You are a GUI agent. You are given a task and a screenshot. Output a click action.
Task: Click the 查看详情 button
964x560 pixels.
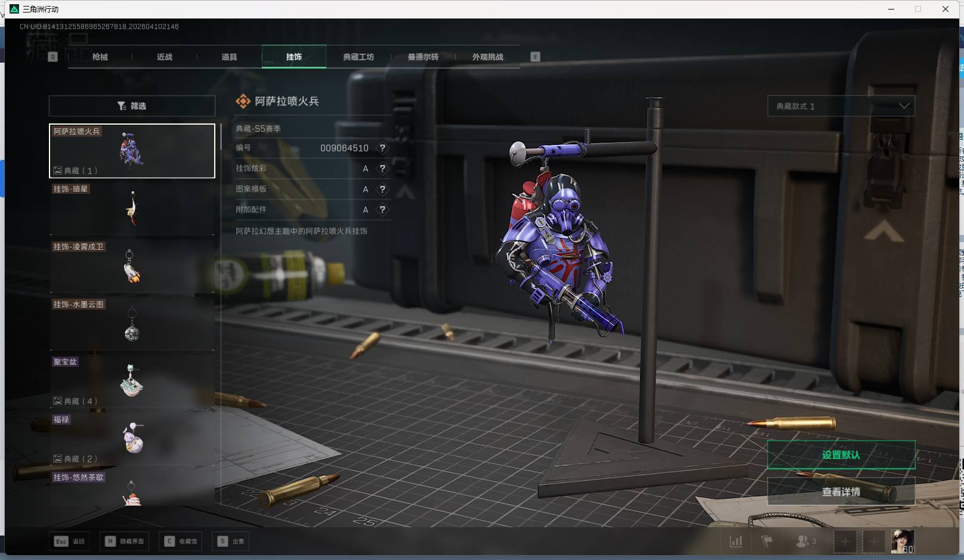pos(841,492)
